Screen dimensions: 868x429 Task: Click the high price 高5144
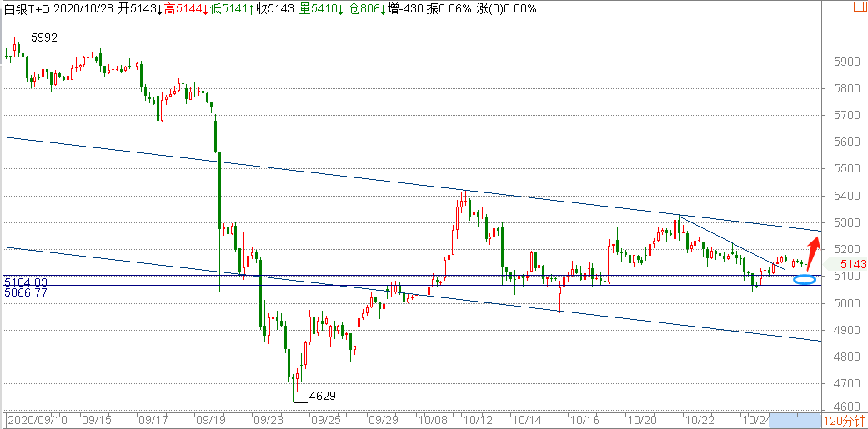tap(187, 9)
